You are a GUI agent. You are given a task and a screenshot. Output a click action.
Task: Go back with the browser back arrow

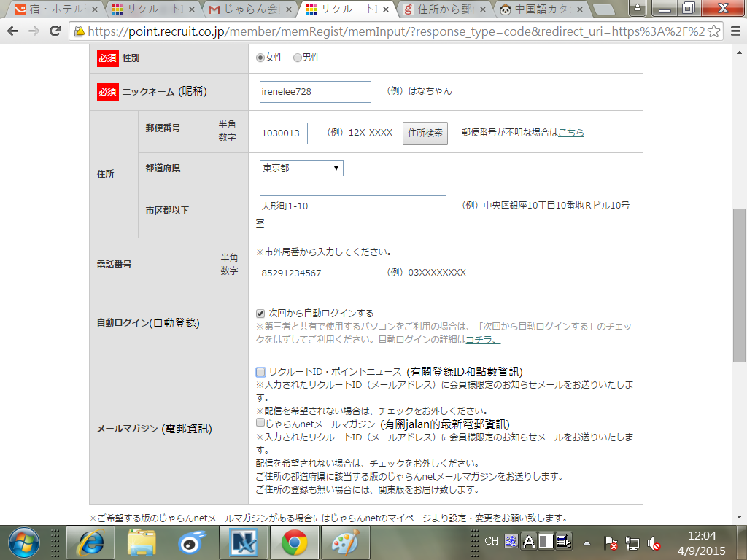pyautogui.click(x=13, y=31)
